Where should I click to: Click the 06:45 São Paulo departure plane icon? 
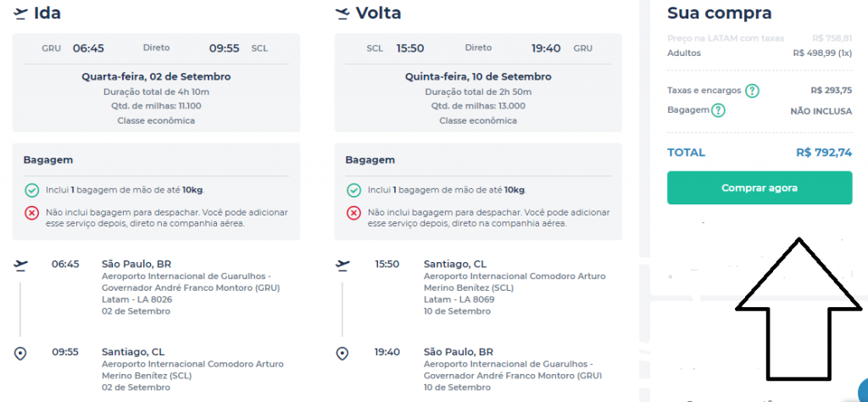point(20,265)
